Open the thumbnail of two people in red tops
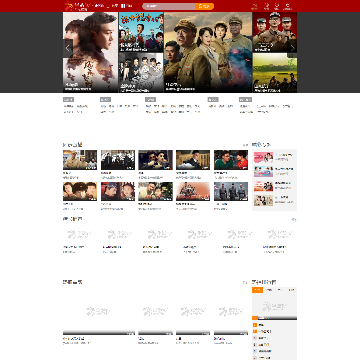The width and height of the screenshot is (360, 360). tap(231, 160)
